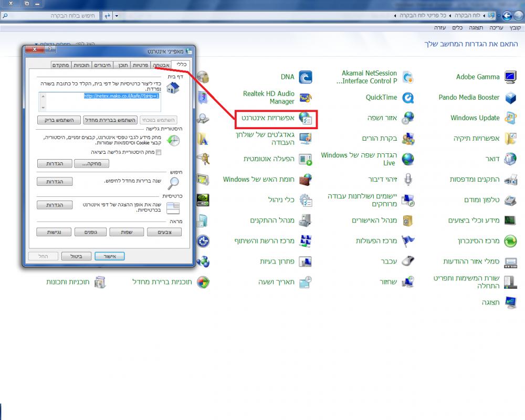Click the Delete (מחיקה...) browsing history button
Screen dimensions: 525x420
click(x=91, y=164)
